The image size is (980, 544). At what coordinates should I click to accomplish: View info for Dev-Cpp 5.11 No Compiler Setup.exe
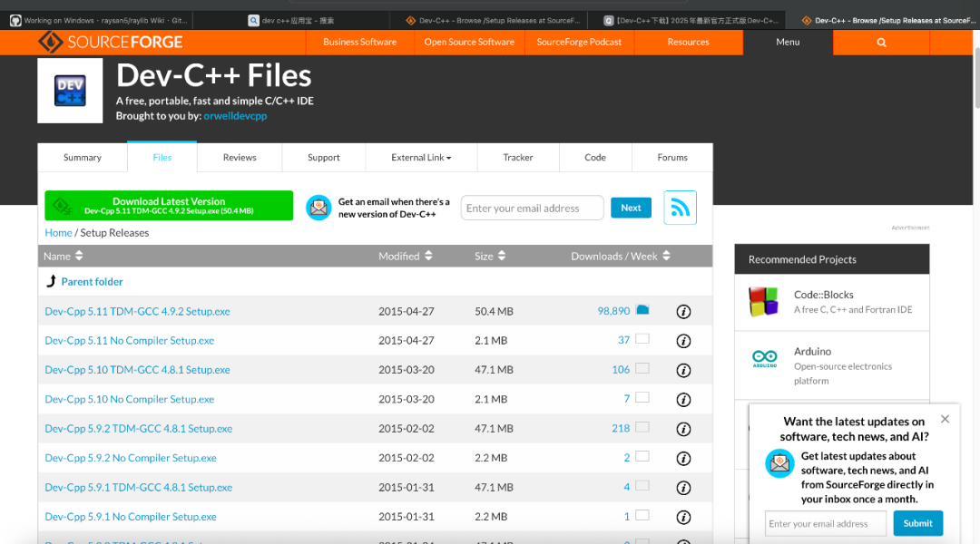point(684,341)
